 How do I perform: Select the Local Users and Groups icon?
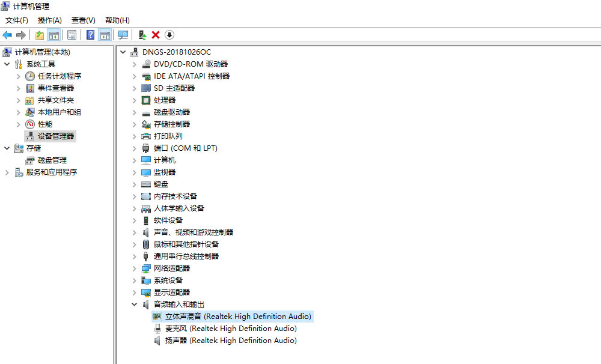click(x=30, y=112)
